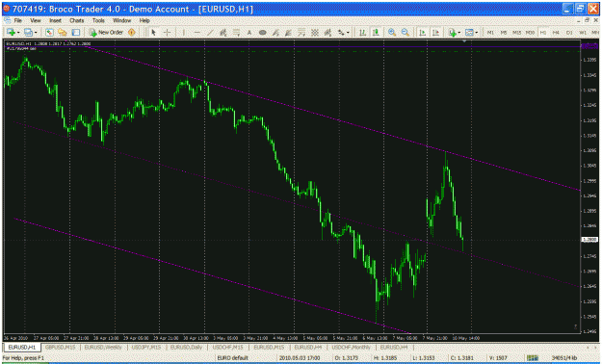Switch to the USDCHF,Monthly chart tab

352,347
